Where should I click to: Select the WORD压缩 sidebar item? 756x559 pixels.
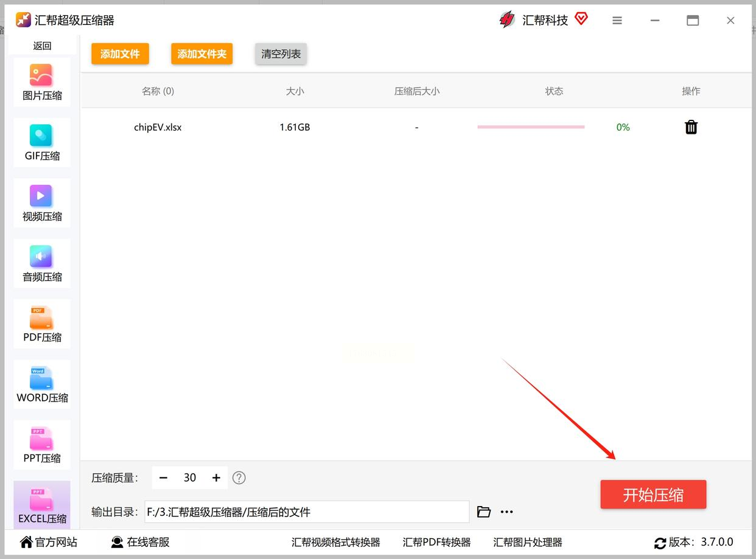tap(42, 384)
